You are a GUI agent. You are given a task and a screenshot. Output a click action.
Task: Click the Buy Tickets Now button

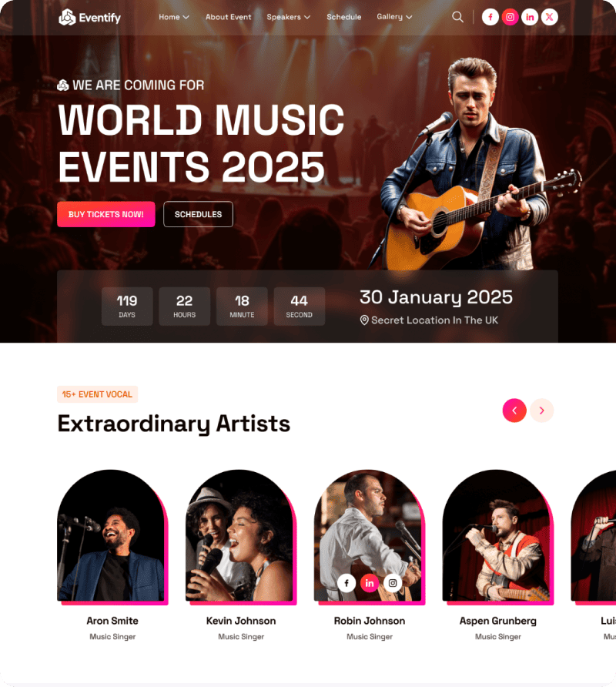(106, 214)
